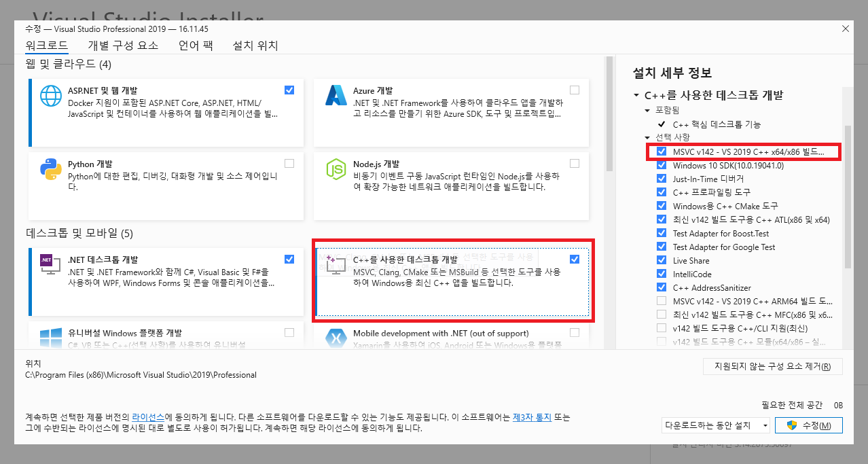
Task: Toggle Windows용 C++ CMake 도구 checkbox
Action: [662, 206]
